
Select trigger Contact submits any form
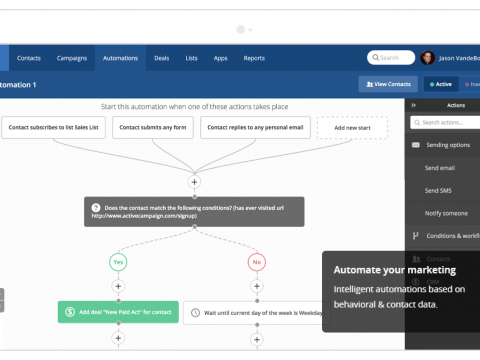153,127
